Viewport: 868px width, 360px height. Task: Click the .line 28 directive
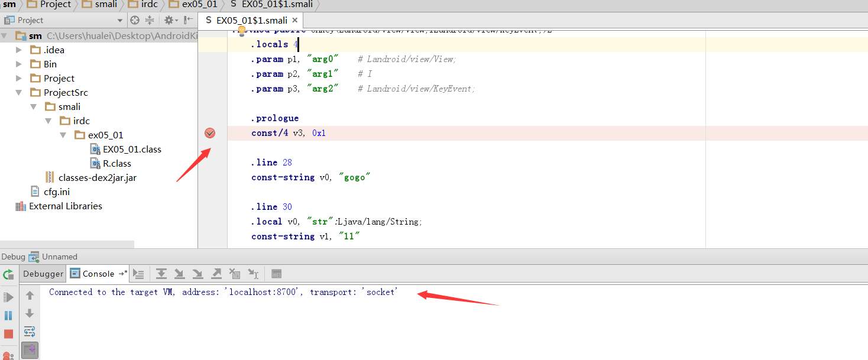coord(271,163)
